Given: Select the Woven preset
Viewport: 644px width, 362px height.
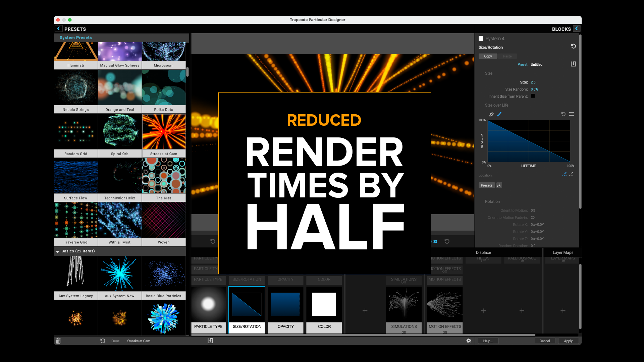Looking at the screenshot, I should 164,224.
